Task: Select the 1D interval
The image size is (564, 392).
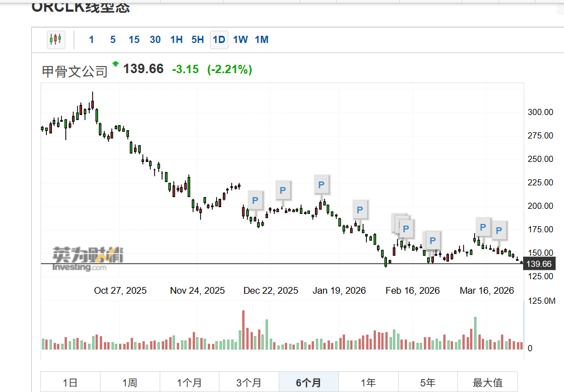Action: click(x=219, y=40)
